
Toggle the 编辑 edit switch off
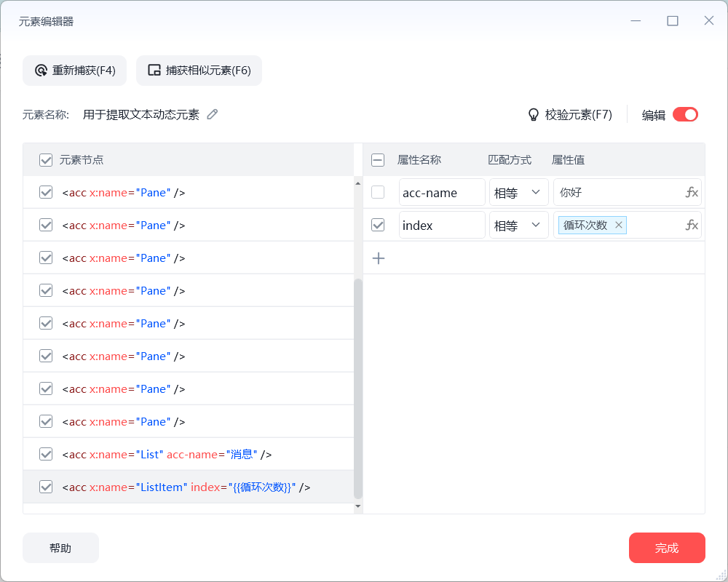pyautogui.click(x=685, y=114)
